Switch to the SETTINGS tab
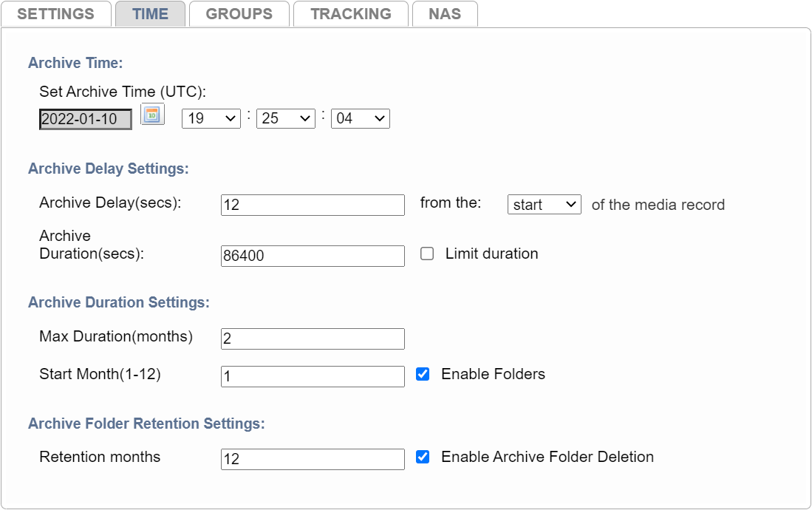Screen dimensions: 812x510 coord(55,14)
